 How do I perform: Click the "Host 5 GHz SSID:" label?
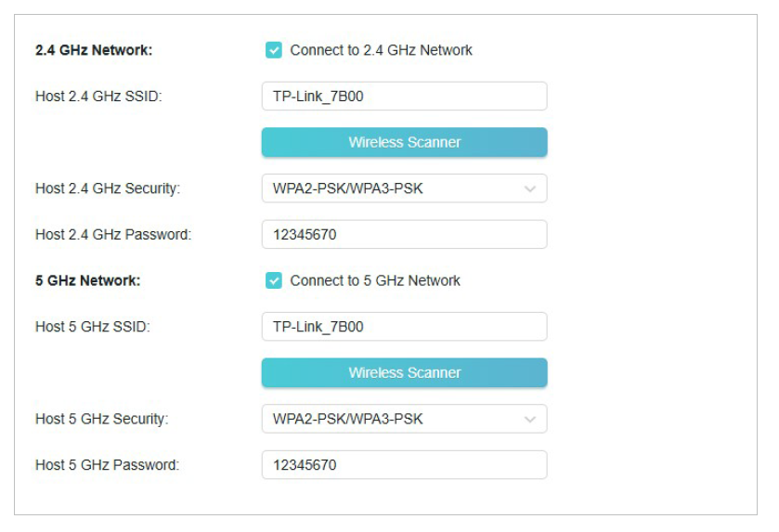pyautogui.click(x=93, y=327)
